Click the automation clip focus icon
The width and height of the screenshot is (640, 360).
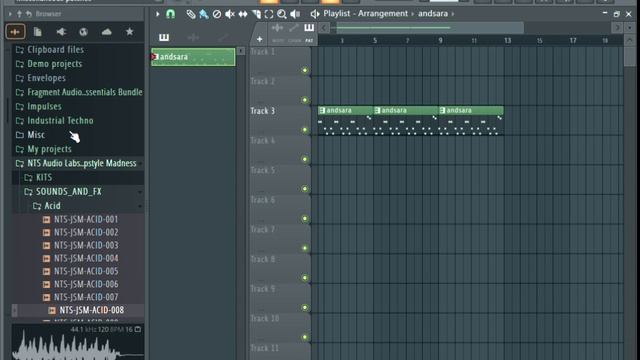click(x=293, y=28)
